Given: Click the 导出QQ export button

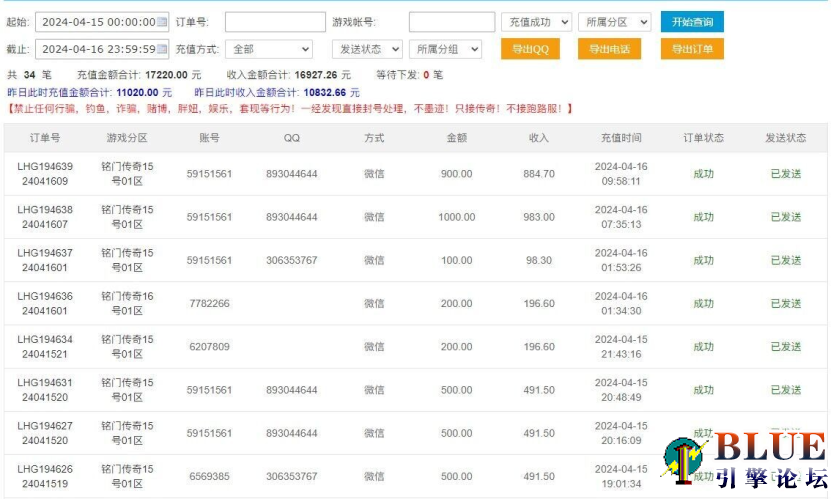Looking at the screenshot, I should (530, 49).
